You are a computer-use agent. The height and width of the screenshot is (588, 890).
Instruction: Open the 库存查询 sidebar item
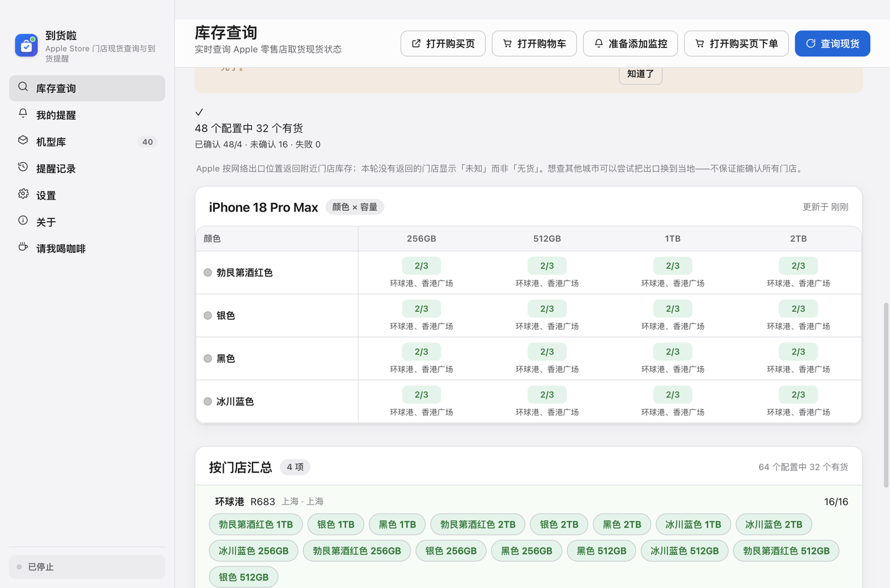(x=87, y=88)
